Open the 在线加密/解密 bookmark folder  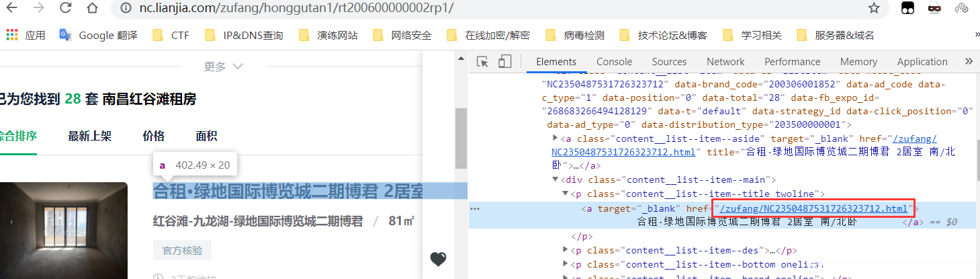488,35
